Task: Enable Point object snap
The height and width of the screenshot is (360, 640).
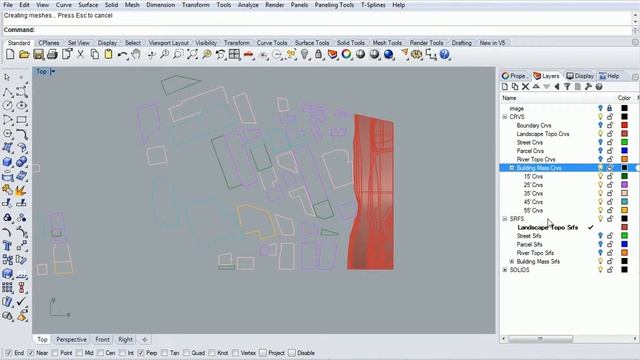Action: click(56, 353)
